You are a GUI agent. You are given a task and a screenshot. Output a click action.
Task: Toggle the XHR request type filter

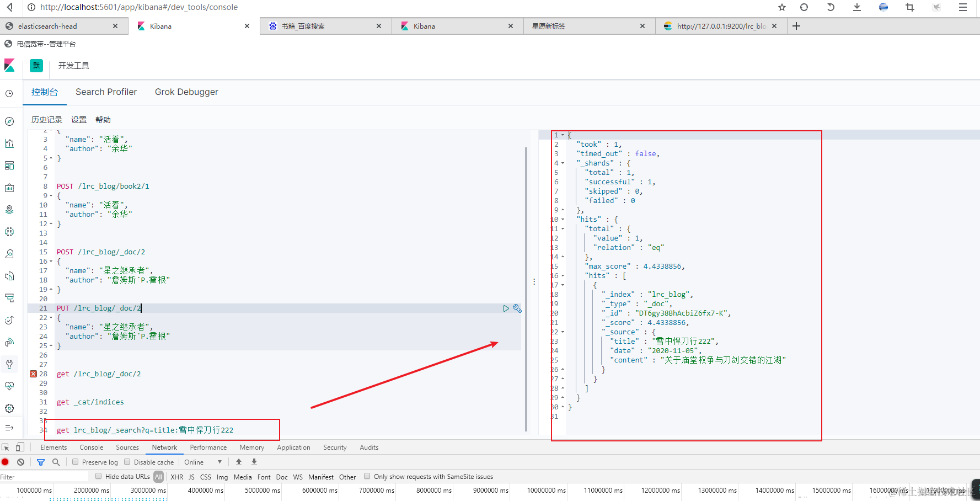click(x=177, y=477)
